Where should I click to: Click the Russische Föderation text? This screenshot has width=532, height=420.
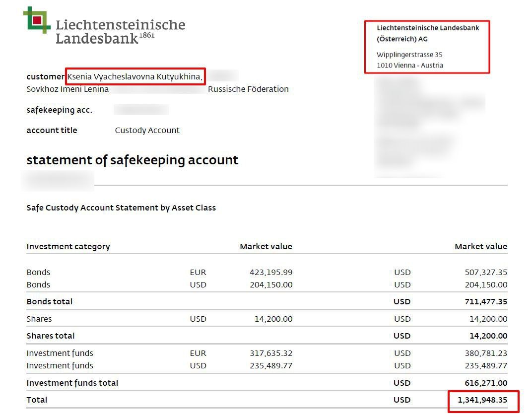pos(248,89)
